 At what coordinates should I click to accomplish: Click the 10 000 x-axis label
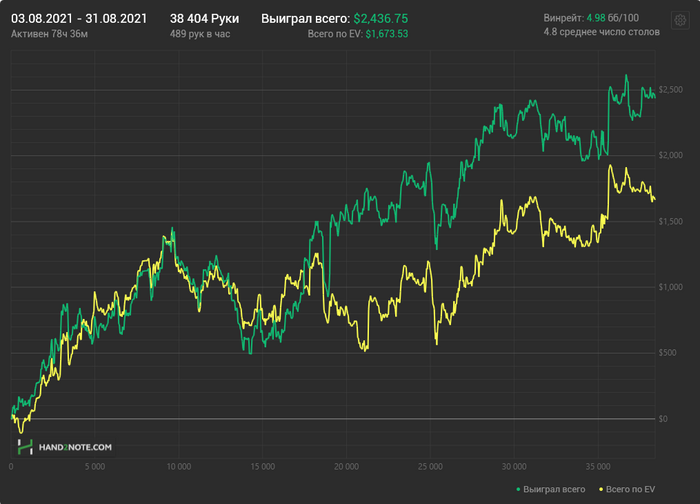pyautogui.click(x=179, y=467)
